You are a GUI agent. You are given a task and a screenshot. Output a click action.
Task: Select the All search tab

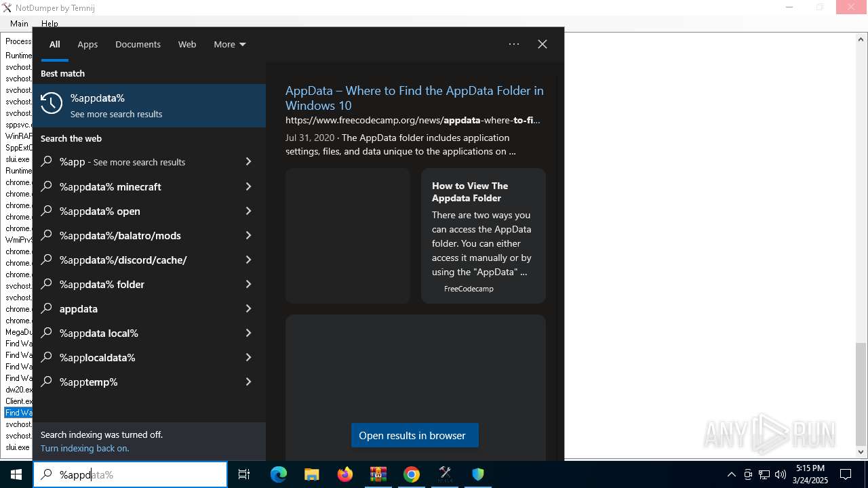(55, 44)
